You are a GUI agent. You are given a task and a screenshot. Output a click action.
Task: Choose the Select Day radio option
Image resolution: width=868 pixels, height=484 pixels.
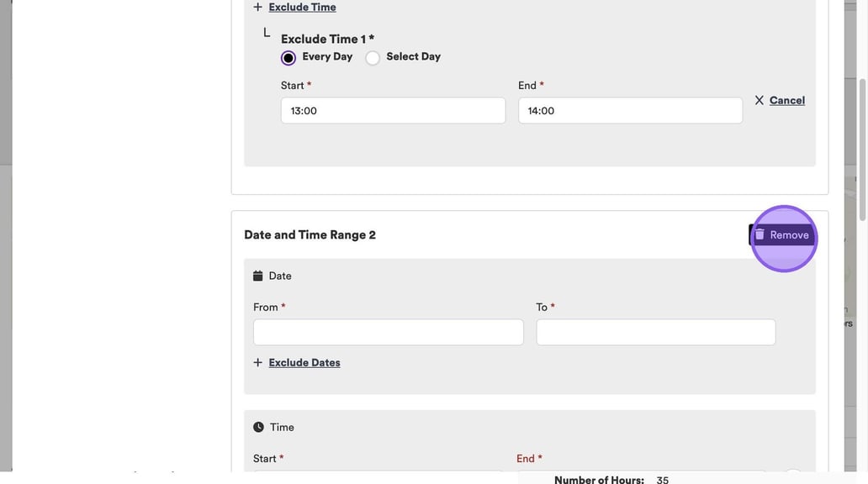coord(373,58)
